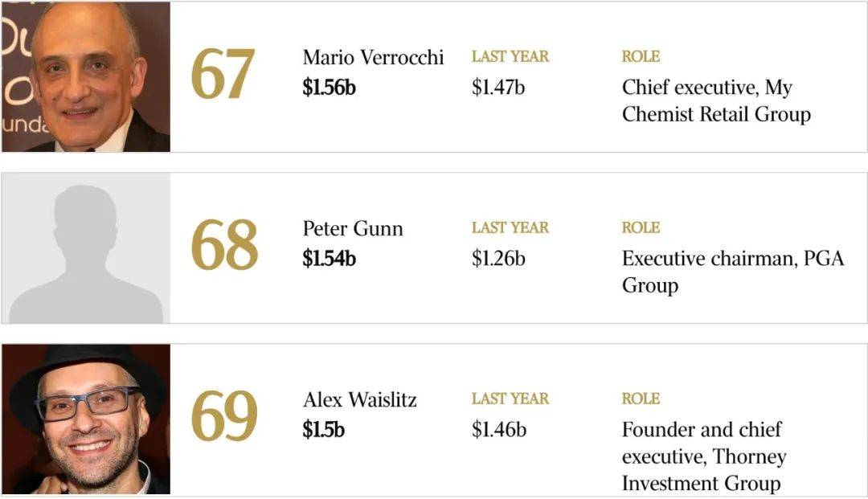This screenshot has height=499, width=868.
Task: Open Mario Verrocchi's portrait photo
Action: click(x=86, y=76)
